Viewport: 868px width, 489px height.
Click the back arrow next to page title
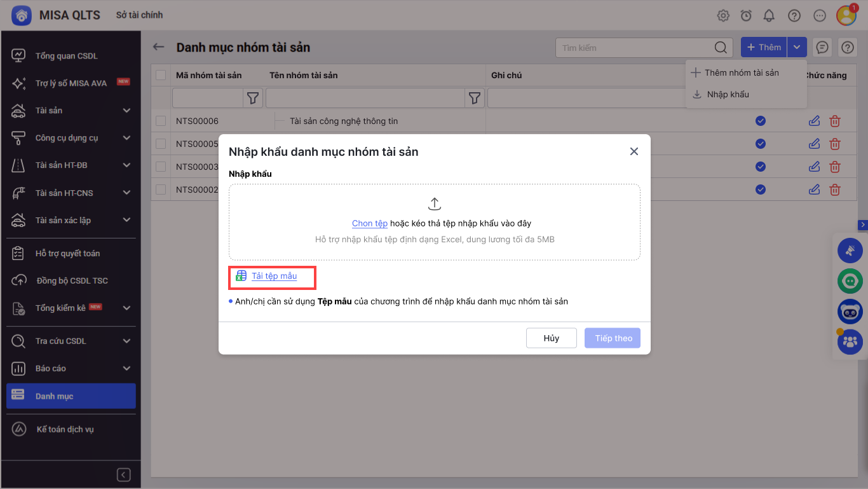click(x=159, y=47)
